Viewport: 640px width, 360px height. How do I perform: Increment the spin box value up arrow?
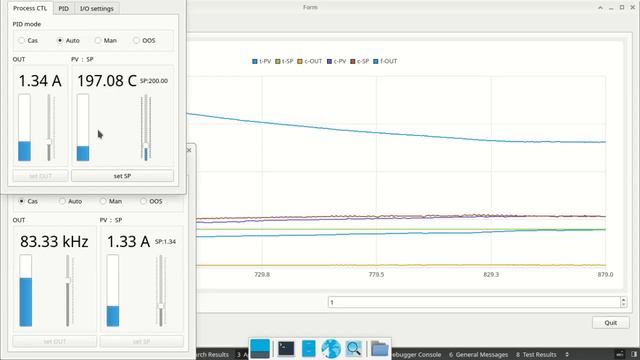point(623,300)
